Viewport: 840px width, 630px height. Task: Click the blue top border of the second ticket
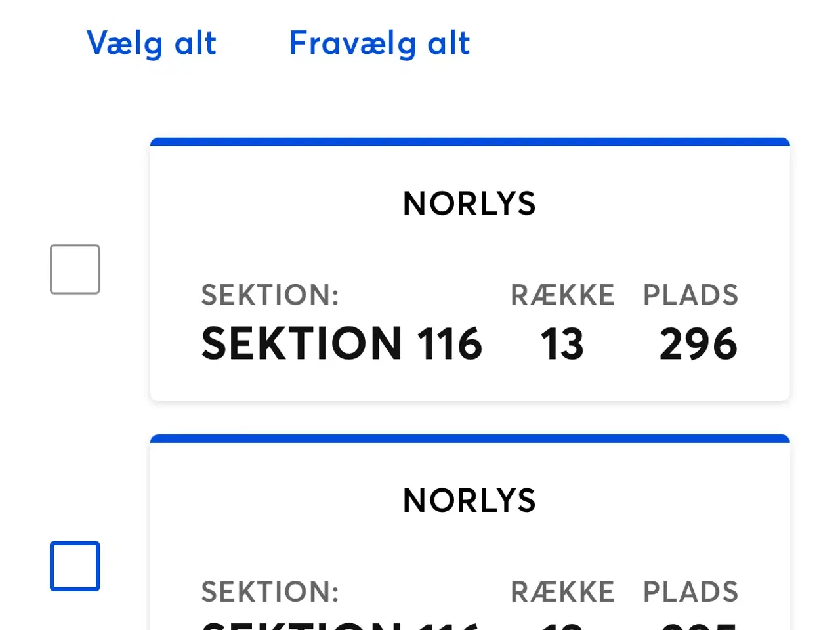469,437
